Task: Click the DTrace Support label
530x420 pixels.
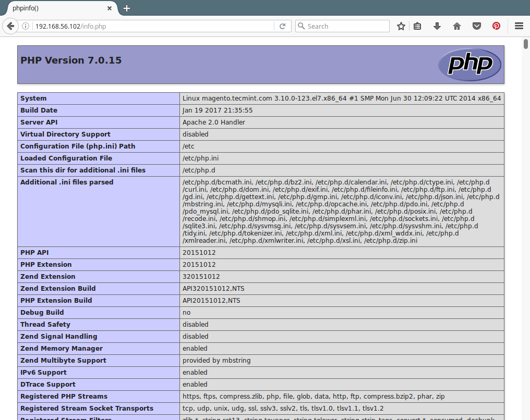Action: 48,385
